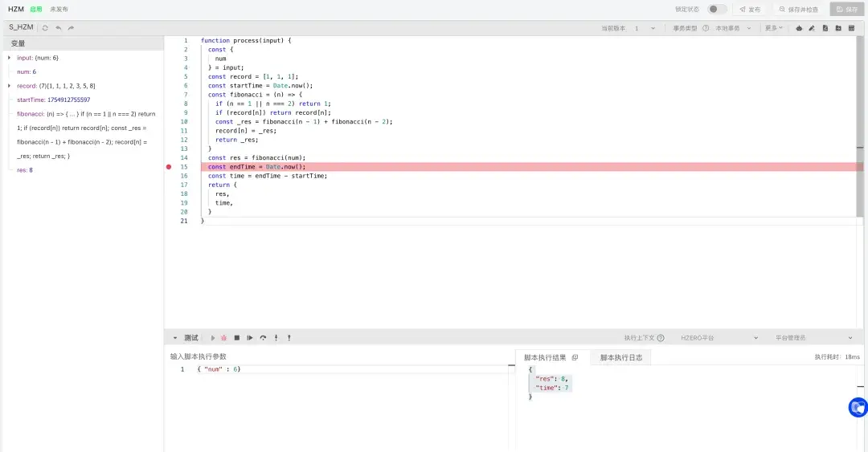The width and height of the screenshot is (868, 452).
Task: Click the run (play) icon in test bar
Action: point(213,338)
